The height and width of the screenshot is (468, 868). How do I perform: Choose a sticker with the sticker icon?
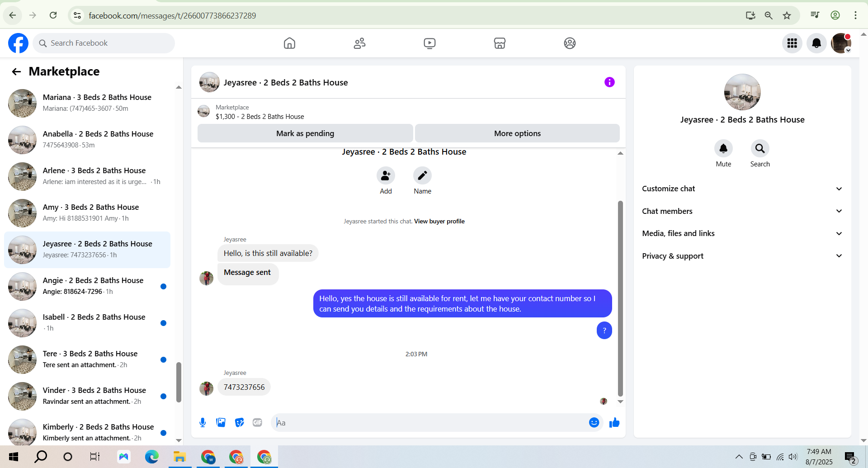239,422
